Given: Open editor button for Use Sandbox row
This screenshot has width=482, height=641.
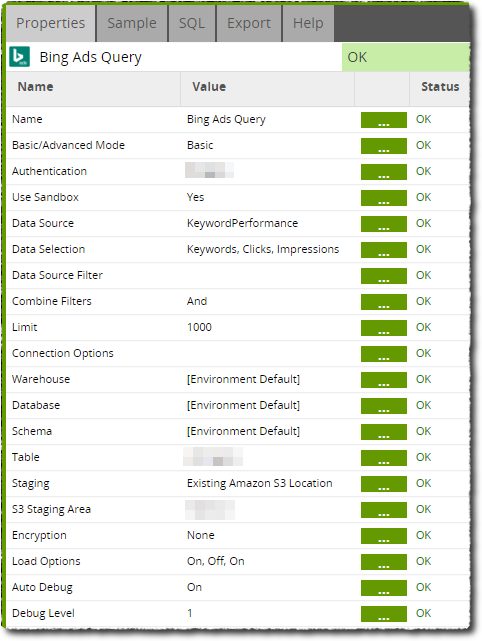Looking at the screenshot, I should point(383,198).
